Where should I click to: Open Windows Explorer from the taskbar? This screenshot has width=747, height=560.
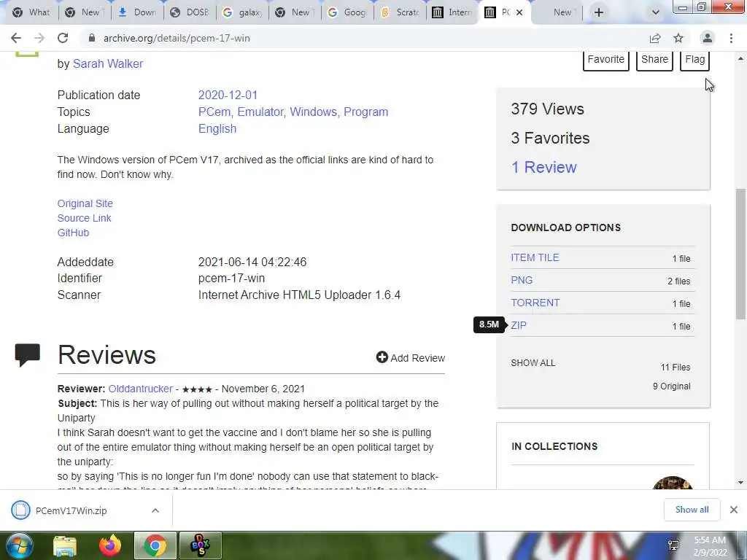[x=65, y=545]
